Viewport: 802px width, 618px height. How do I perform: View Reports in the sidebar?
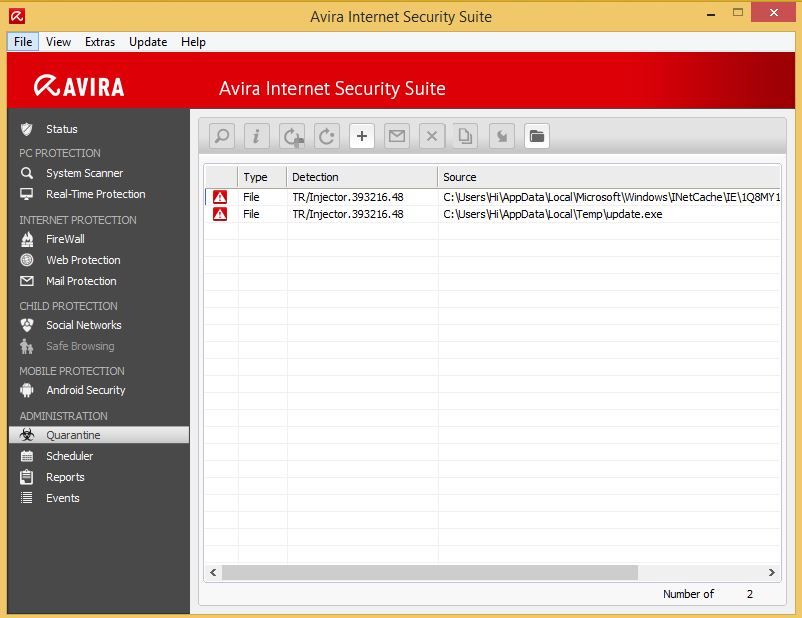(65, 477)
